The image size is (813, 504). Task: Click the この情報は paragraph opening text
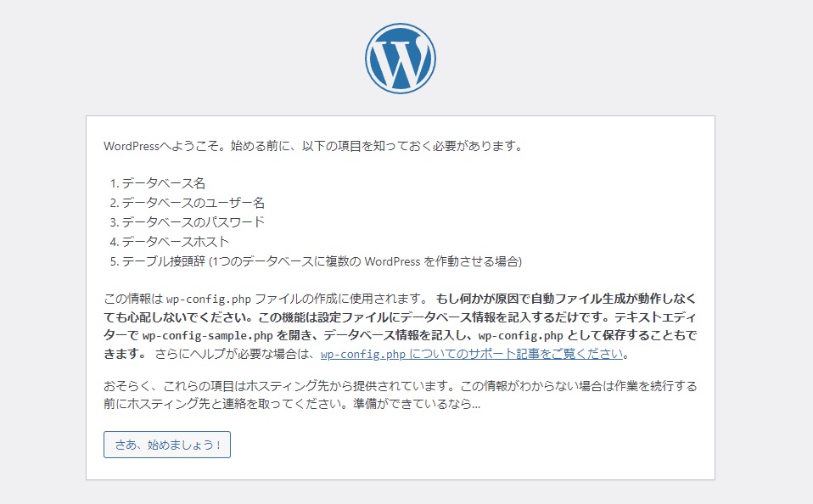pyautogui.click(x=133, y=298)
